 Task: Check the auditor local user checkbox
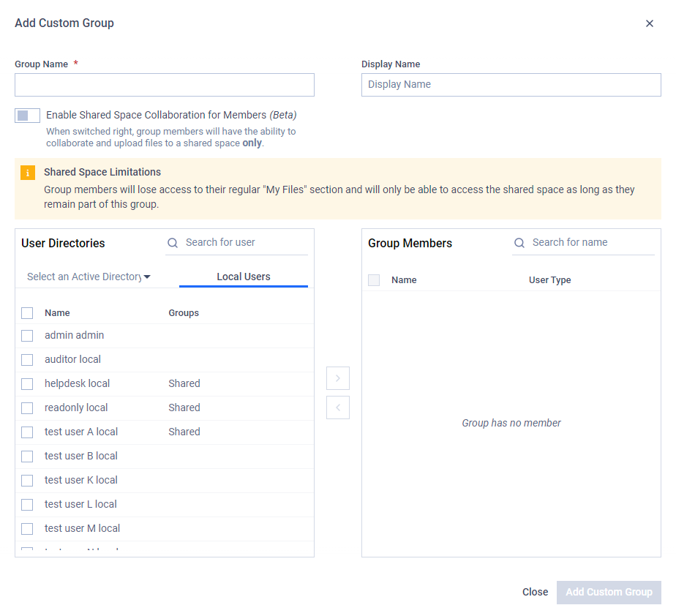pyautogui.click(x=27, y=359)
